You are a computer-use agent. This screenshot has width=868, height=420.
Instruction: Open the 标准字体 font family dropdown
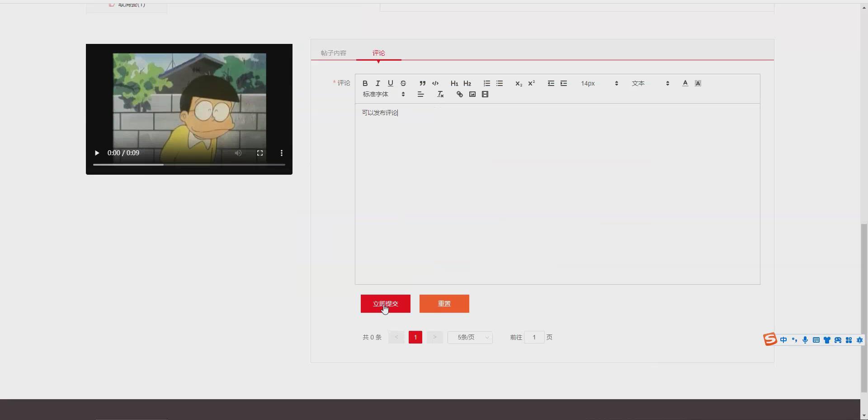[384, 94]
